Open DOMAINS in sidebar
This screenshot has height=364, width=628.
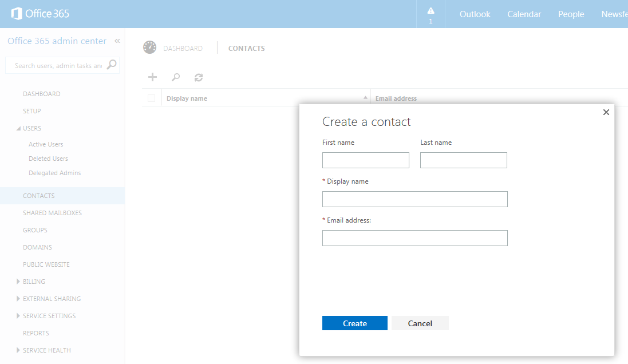pyautogui.click(x=37, y=247)
